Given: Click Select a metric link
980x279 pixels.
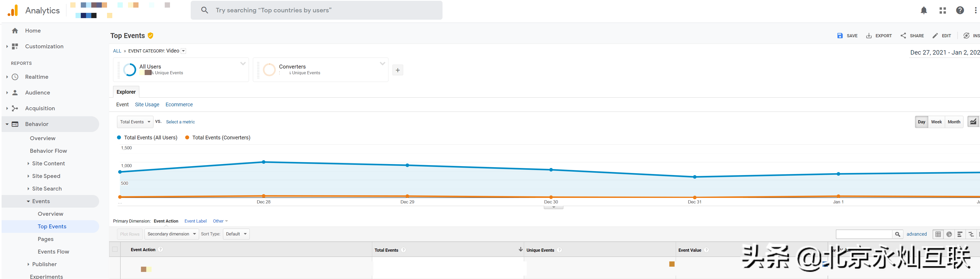Looking at the screenshot, I should click(180, 122).
